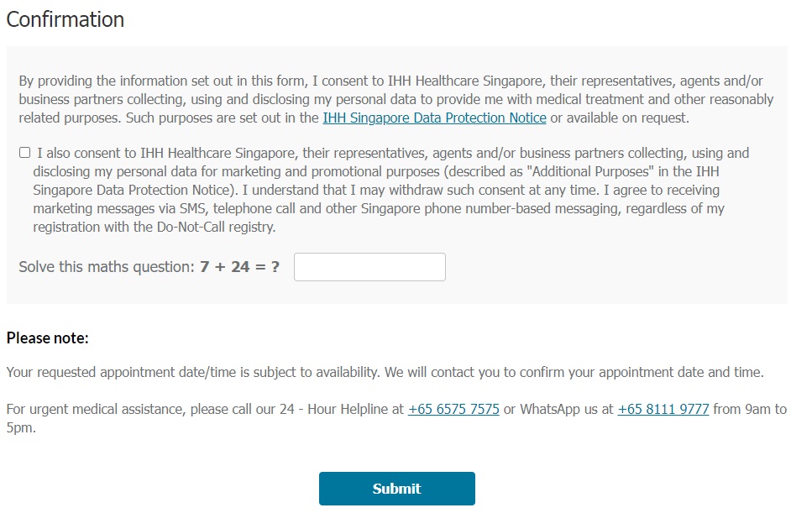The height and width of the screenshot is (513, 812).
Task: Click "or available on request." text
Action: (620, 118)
